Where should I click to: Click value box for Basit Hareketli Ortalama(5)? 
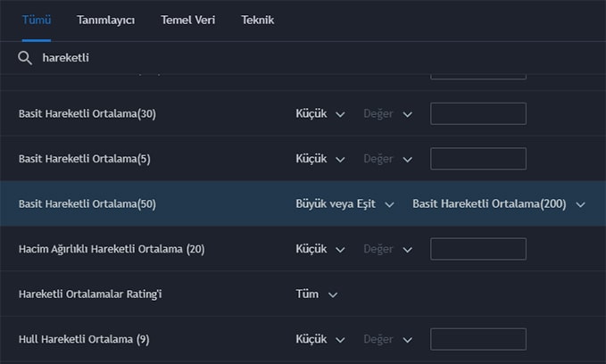click(478, 159)
